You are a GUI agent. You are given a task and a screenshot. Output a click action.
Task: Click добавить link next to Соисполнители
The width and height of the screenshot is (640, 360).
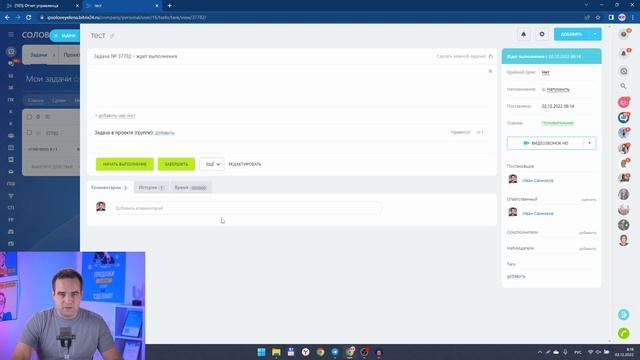(x=588, y=233)
